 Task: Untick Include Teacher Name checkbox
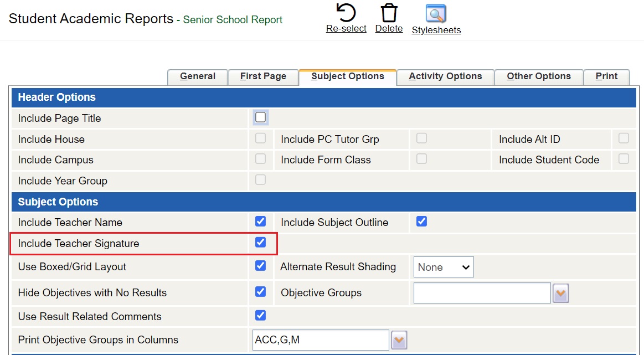(x=260, y=222)
